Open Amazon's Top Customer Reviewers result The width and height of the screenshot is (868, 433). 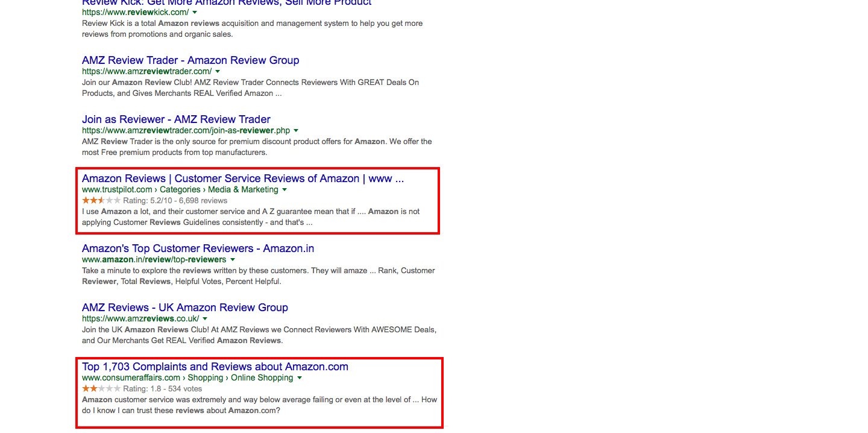tap(198, 248)
